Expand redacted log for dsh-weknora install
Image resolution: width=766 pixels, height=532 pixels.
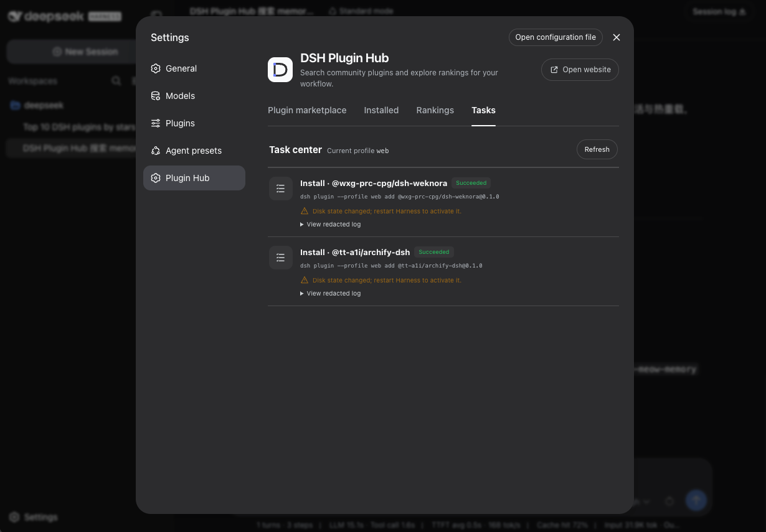pyautogui.click(x=331, y=224)
